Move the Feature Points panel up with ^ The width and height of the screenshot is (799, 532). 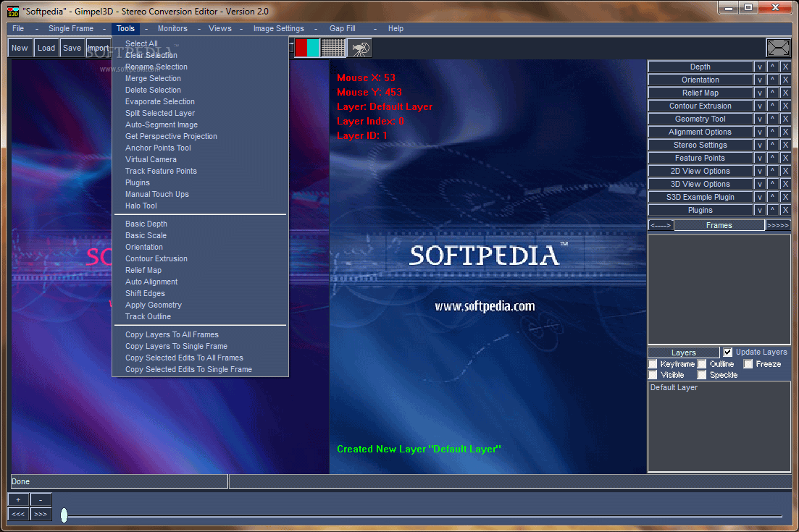coord(772,158)
